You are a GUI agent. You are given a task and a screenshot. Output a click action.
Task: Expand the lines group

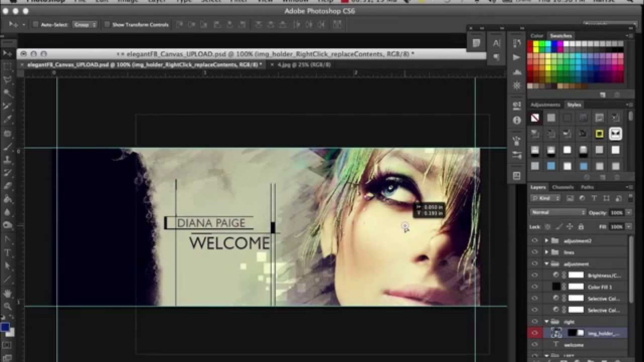tap(547, 252)
